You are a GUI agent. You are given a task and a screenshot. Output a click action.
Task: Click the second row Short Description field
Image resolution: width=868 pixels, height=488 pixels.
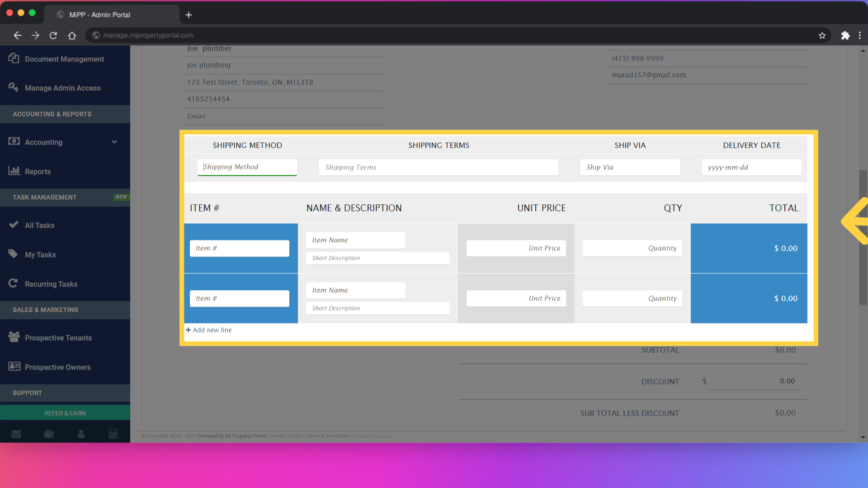click(378, 308)
